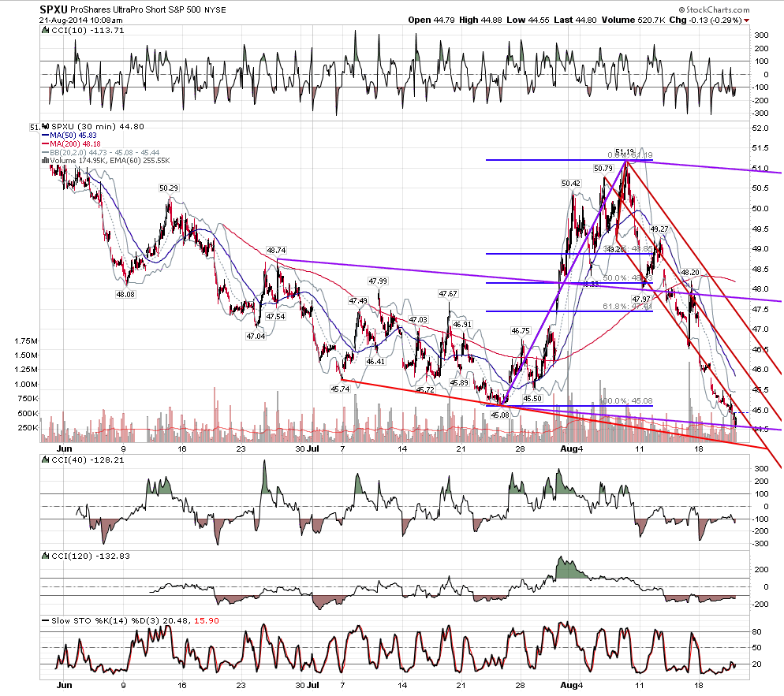
Task: Click the 50.29 June high price label
Action: (x=169, y=188)
